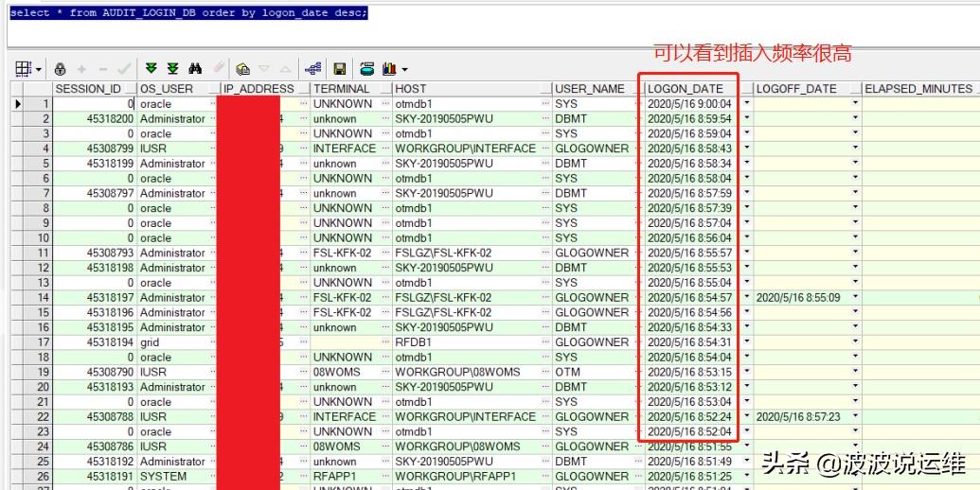Click session ID cell 45318194

pos(95,342)
